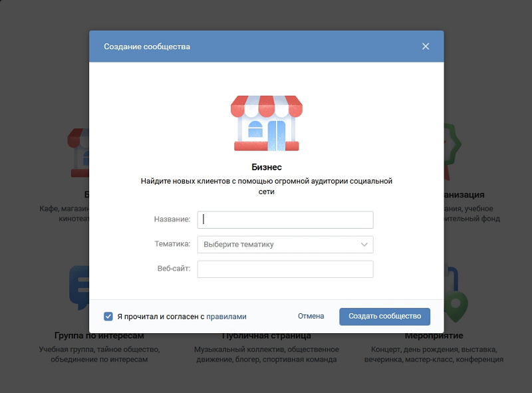Toggle the rules agreement checkbox
Image resolution: width=532 pixels, height=393 pixels.
(108, 317)
